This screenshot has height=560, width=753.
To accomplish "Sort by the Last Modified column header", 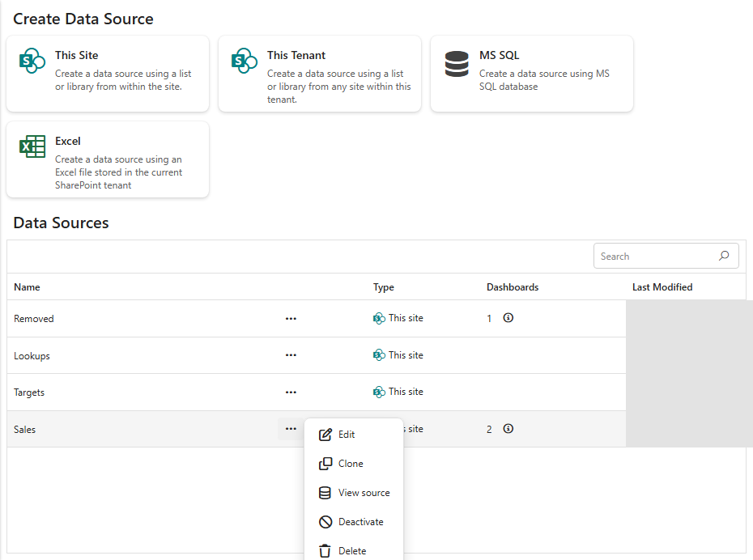I will click(662, 287).
